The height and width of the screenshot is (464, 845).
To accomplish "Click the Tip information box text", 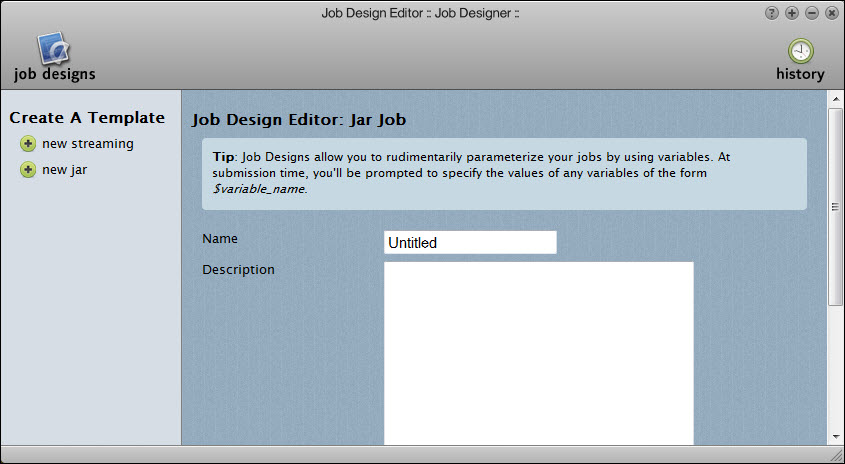I will (x=504, y=174).
